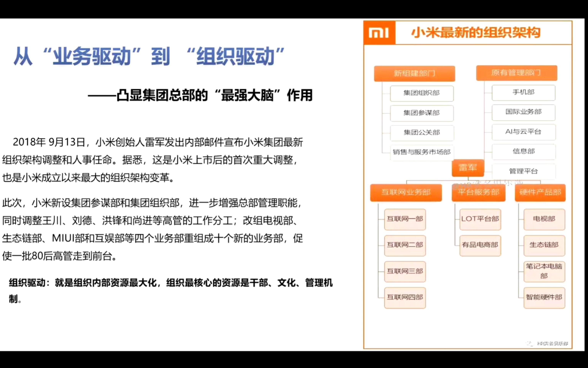Image resolution: width=588 pixels, height=368 pixels.
Task: Click the paragraph starting '此次，小米新设集团参谋部'
Action: pos(153,229)
